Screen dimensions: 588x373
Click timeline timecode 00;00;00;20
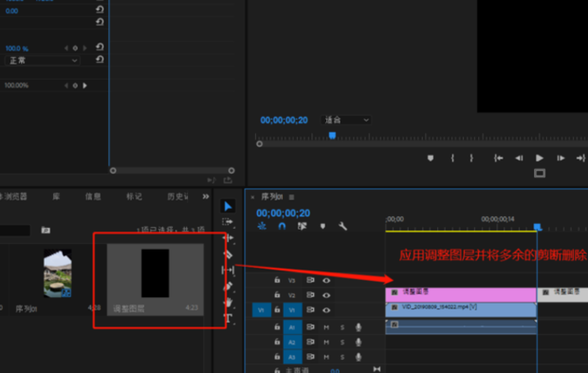click(284, 214)
